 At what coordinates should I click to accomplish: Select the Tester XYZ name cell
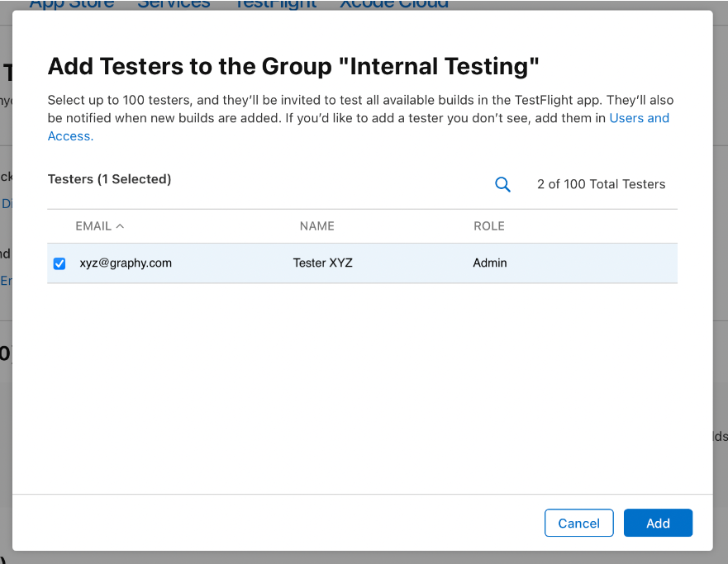[x=322, y=263]
